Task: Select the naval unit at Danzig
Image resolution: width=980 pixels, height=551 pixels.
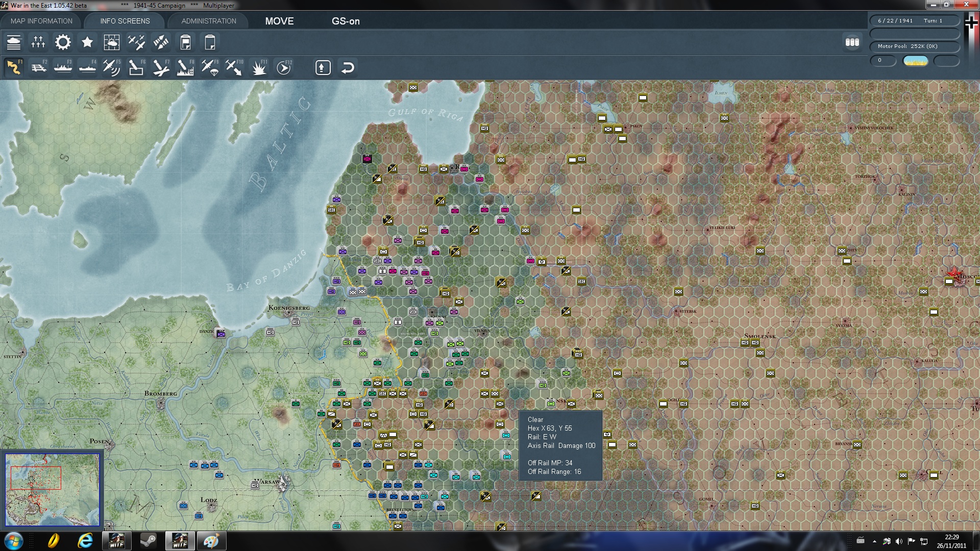Action: [x=221, y=334]
